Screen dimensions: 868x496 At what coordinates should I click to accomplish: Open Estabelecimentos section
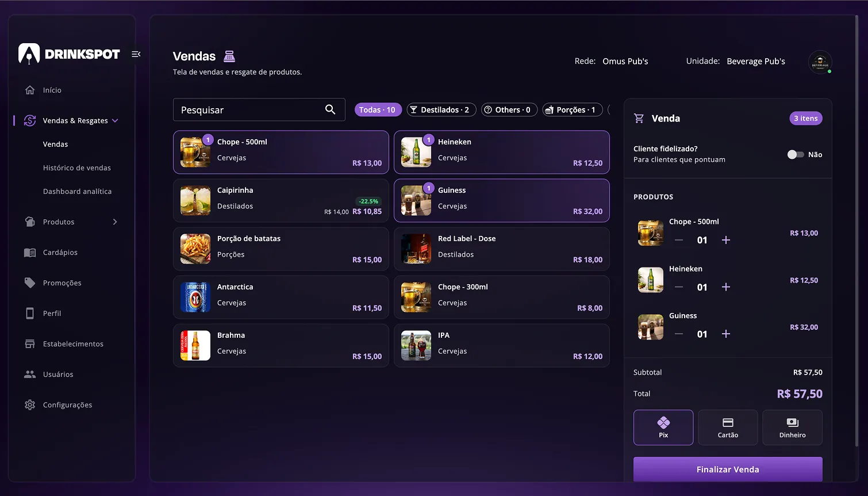(x=73, y=344)
